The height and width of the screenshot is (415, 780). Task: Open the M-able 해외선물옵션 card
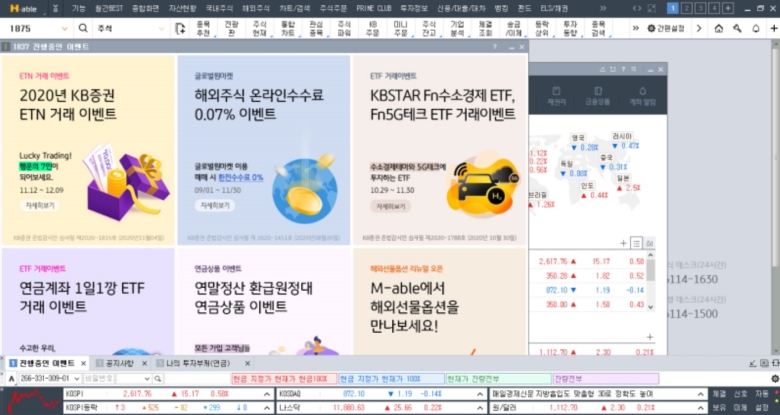(x=440, y=302)
